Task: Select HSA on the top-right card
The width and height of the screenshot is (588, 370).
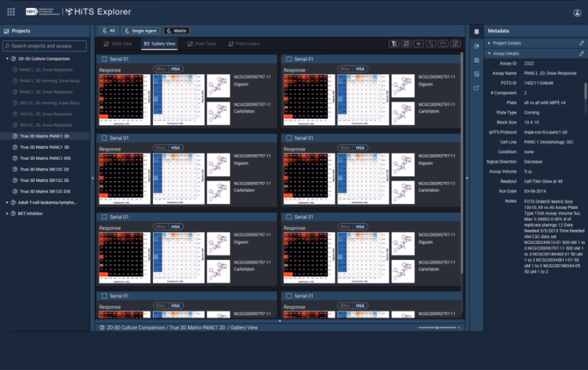Action: tap(360, 69)
